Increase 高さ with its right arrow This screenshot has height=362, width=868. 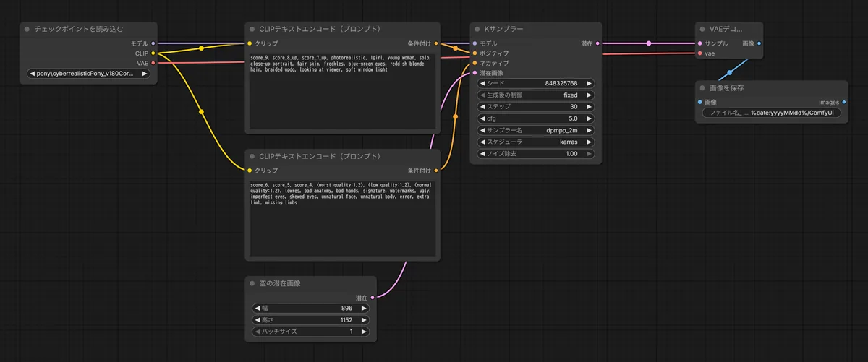(364, 319)
